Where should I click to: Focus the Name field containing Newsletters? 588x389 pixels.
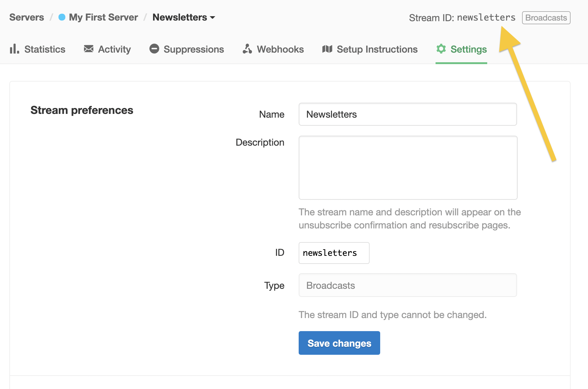(x=408, y=114)
